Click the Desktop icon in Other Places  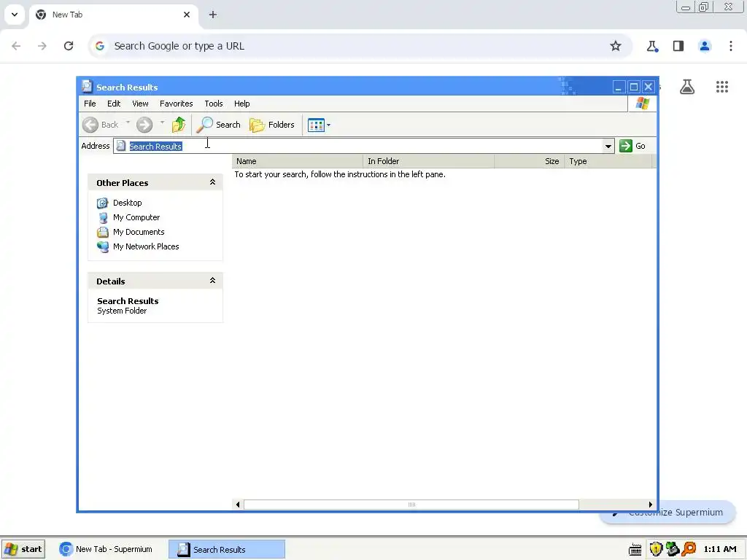pyautogui.click(x=102, y=203)
